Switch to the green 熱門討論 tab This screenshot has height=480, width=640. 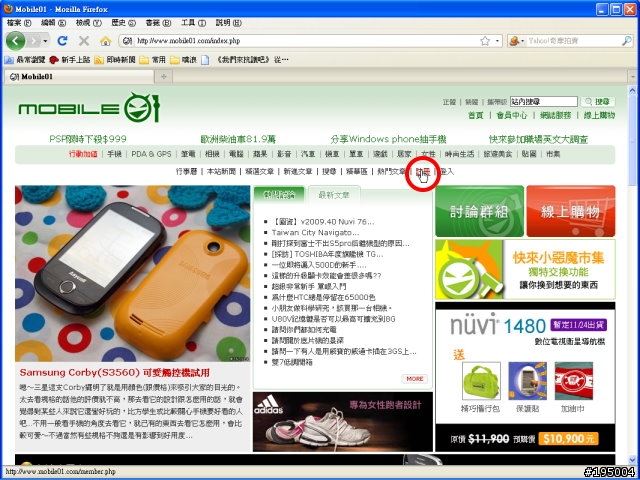pyautogui.click(x=279, y=195)
